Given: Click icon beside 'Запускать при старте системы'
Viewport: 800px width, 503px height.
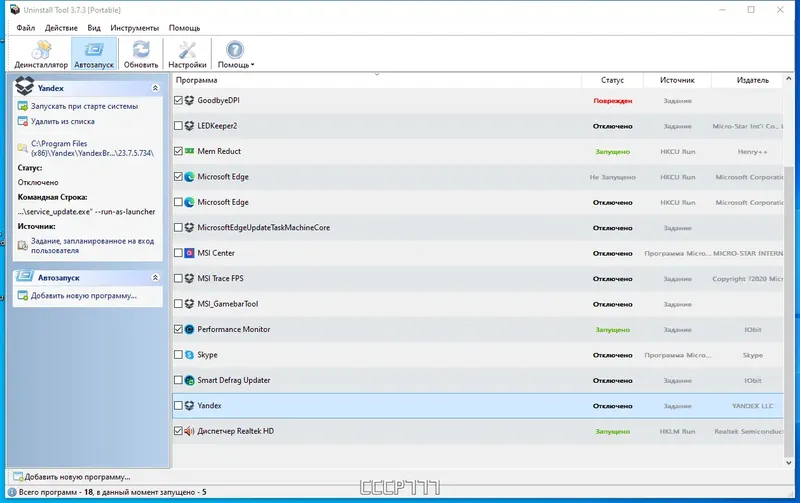Looking at the screenshot, I should click(22, 106).
